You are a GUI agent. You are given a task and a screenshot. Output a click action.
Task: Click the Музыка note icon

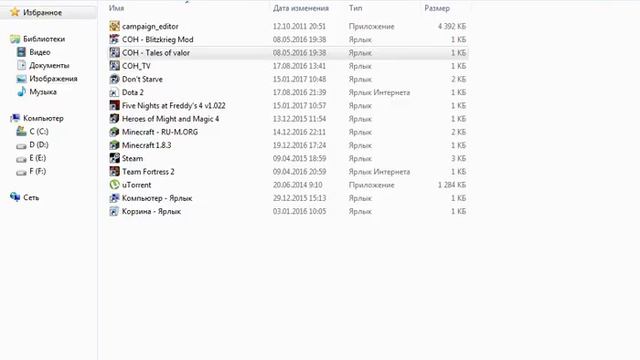point(21,91)
